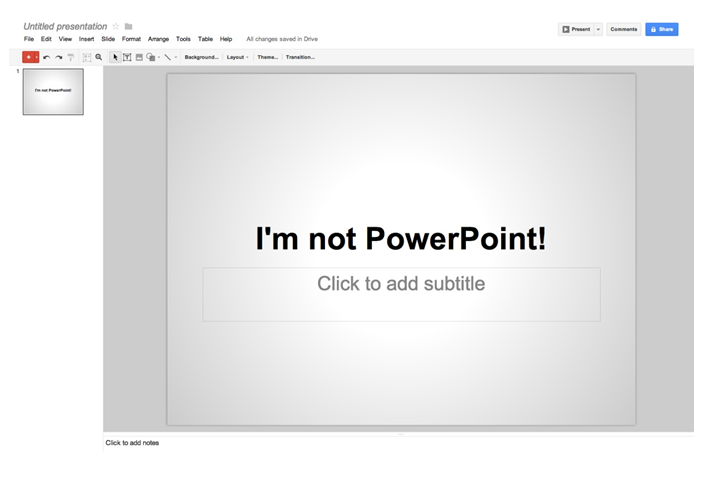728x482 pixels.
Task: Click the insert image icon
Action: [139, 57]
